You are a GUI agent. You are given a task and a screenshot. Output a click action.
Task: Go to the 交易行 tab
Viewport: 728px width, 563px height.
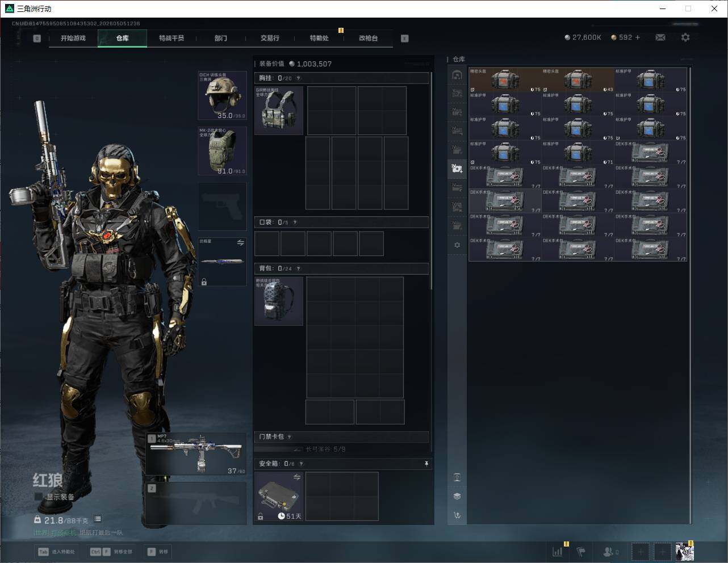point(270,38)
